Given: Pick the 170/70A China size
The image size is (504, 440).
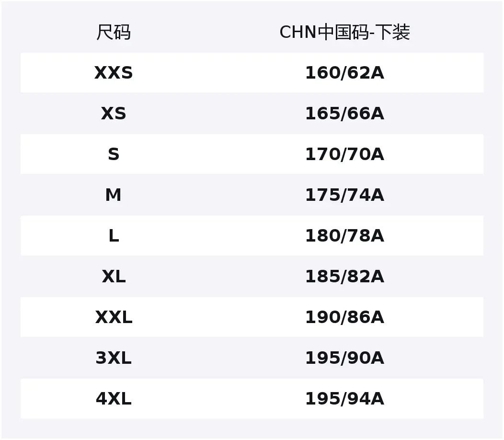Looking at the screenshot, I should (x=344, y=154).
